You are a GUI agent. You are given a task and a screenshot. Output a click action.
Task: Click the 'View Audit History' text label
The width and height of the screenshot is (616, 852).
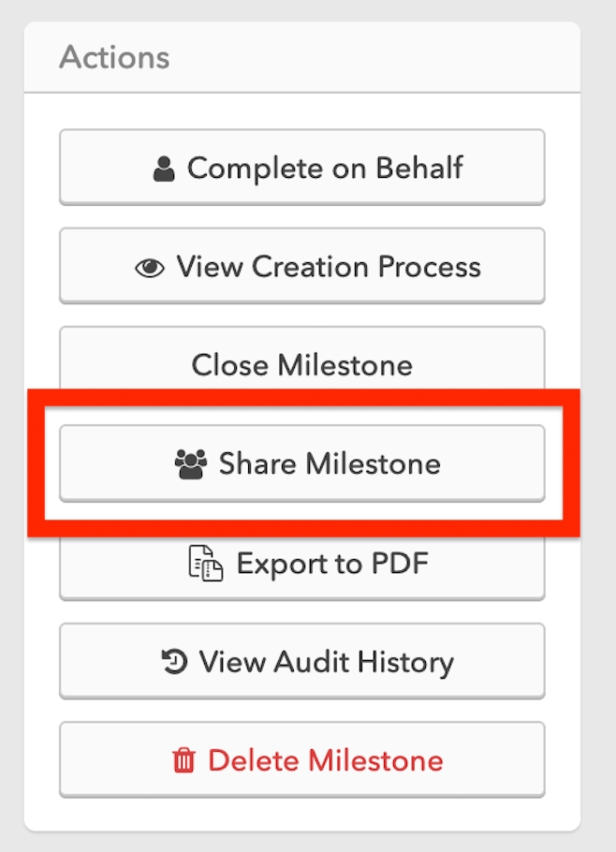coord(327,663)
